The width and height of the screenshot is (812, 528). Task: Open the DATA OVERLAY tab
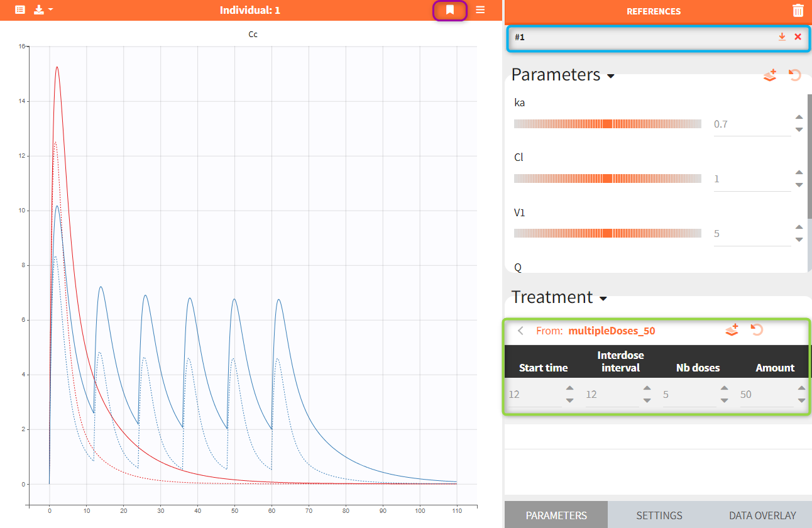tap(762, 515)
